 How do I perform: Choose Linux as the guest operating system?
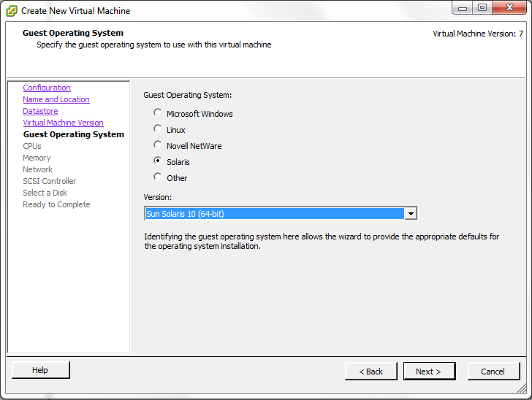pos(157,128)
